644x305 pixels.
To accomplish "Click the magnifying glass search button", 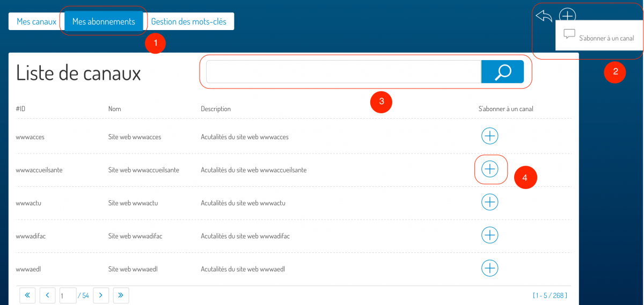I will click(x=502, y=72).
